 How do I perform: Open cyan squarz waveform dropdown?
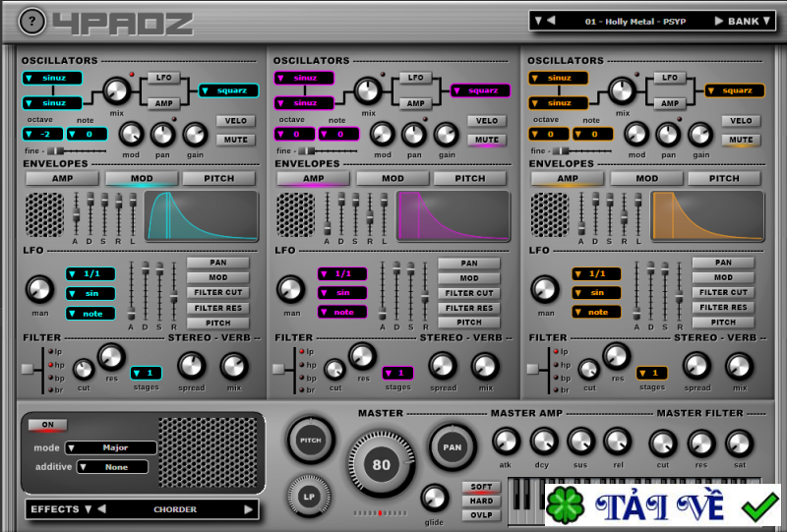pos(229,90)
